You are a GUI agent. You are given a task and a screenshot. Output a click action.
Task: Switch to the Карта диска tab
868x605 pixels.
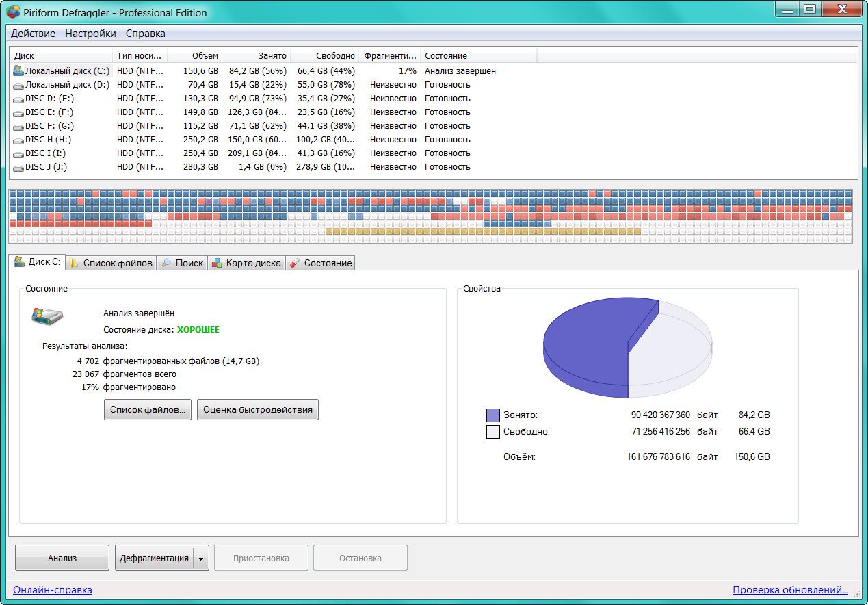246,263
